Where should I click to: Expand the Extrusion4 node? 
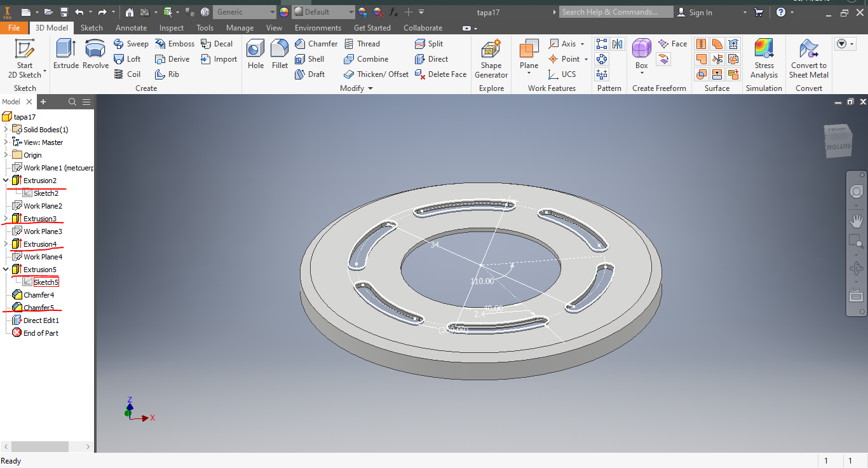6,244
